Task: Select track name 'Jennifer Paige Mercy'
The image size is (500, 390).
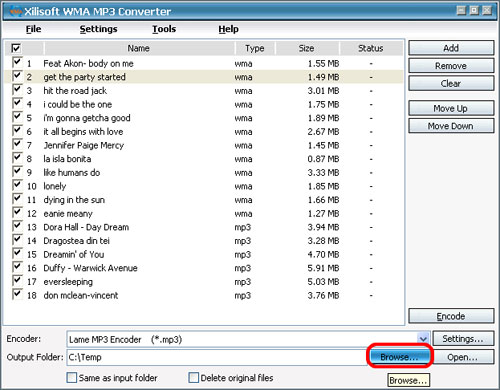Action: [84, 145]
